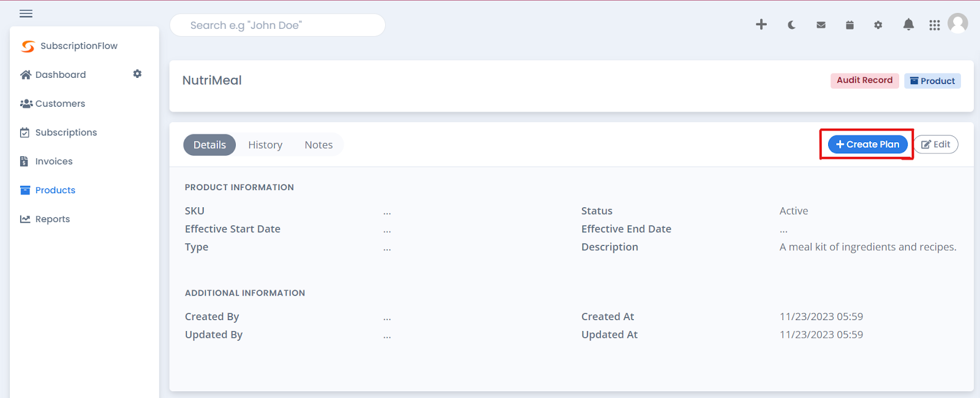
Task: Focus the search field
Action: pyautogui.click(x=277, y=25)
